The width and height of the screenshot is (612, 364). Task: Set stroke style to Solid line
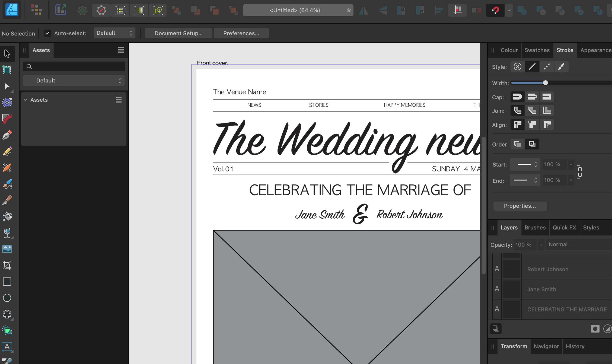point(532,66)
